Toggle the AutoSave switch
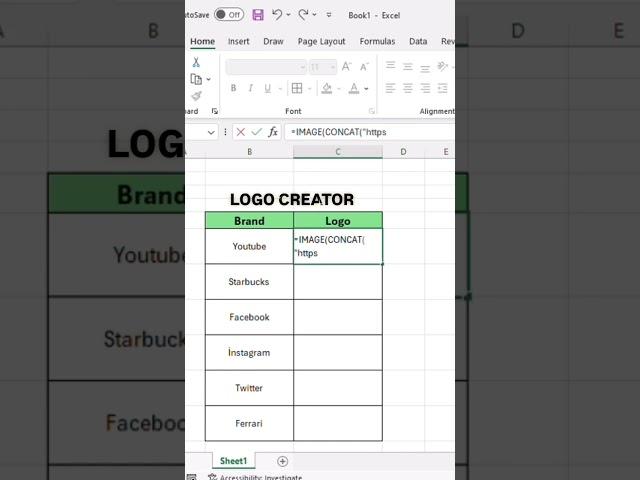 point(229,15)
